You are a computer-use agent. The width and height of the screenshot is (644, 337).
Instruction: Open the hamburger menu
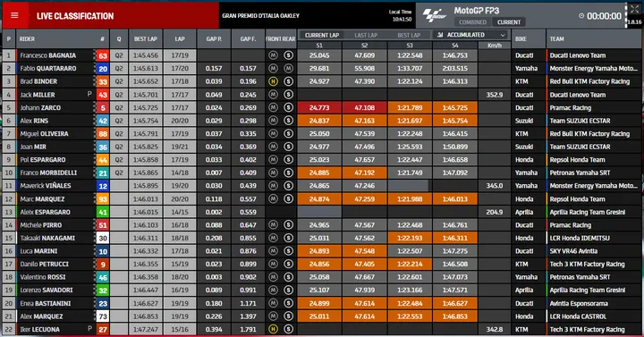[15, 15]
